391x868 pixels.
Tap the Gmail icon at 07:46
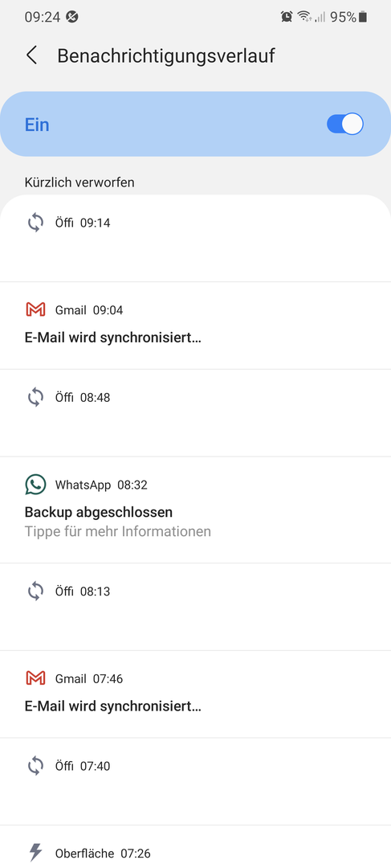click(35, 678)
